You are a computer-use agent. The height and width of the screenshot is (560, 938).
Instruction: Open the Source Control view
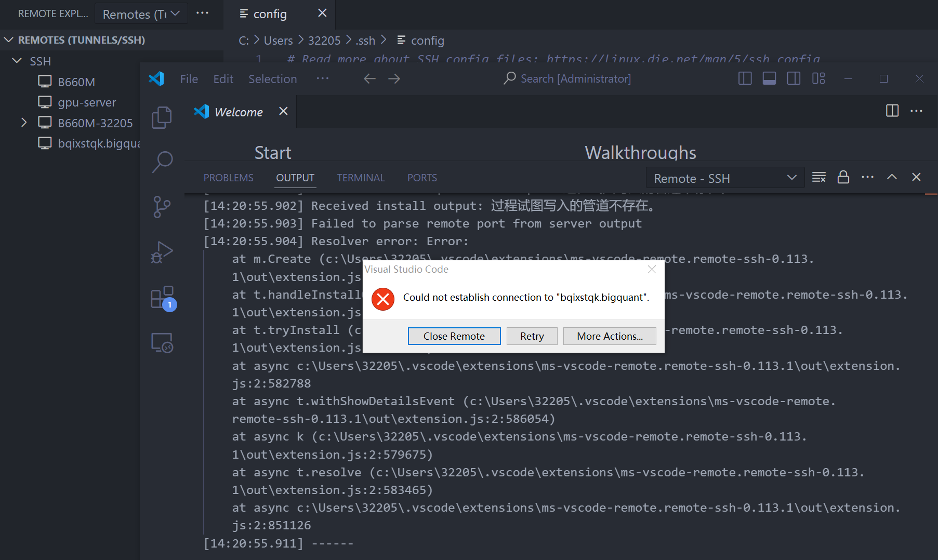[162, 207]
